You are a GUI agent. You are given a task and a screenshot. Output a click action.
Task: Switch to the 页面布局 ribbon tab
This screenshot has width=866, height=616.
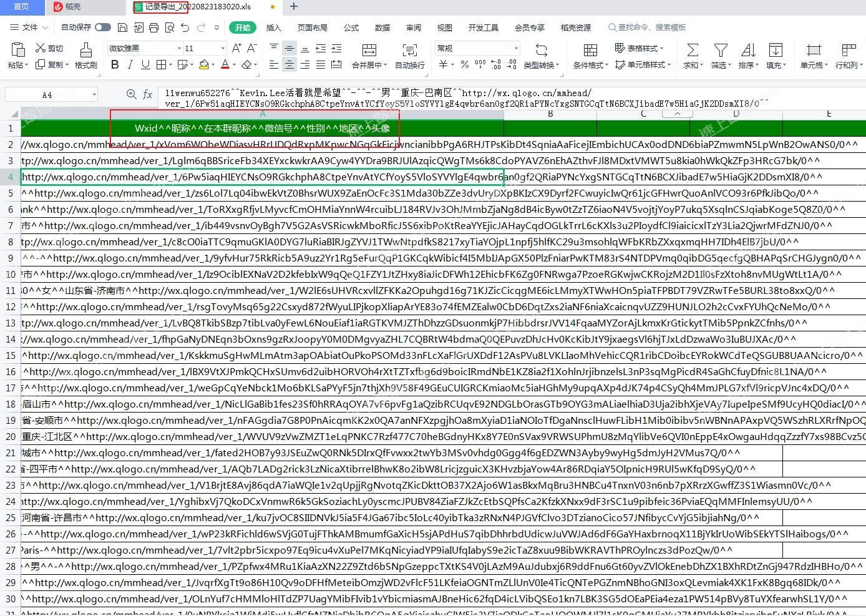(313, 27)
